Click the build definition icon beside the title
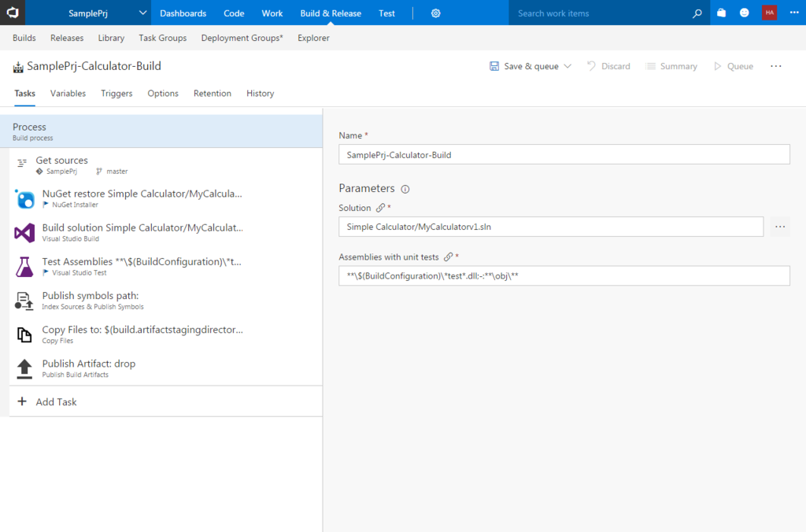Screen dimensions: 806x532 click(x=18, y=67)
